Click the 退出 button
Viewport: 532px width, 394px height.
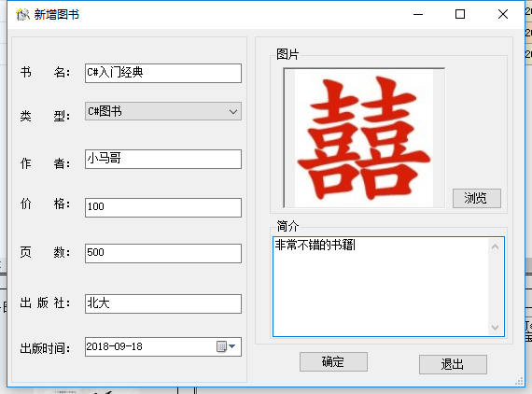(x=453, y=364)
